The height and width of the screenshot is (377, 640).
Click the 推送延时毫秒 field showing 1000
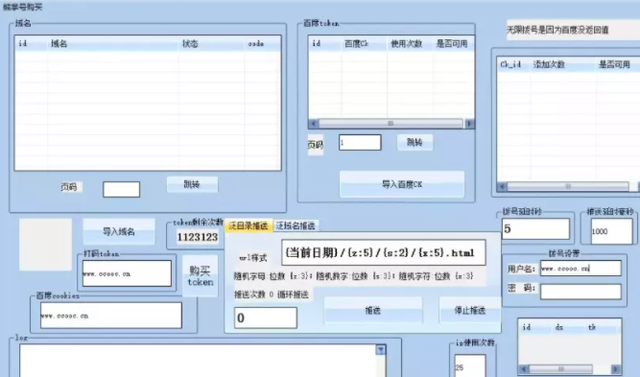click(612, 231)
